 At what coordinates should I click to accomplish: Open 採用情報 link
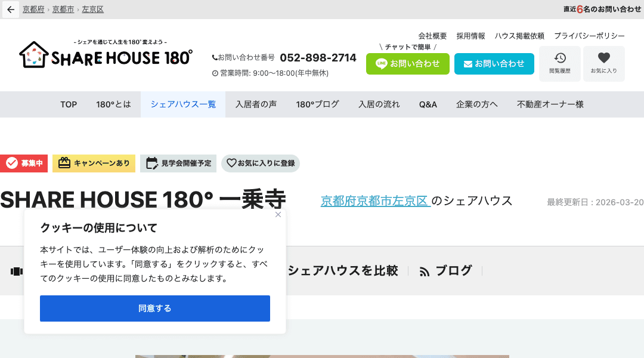click(x=470, y=36)
